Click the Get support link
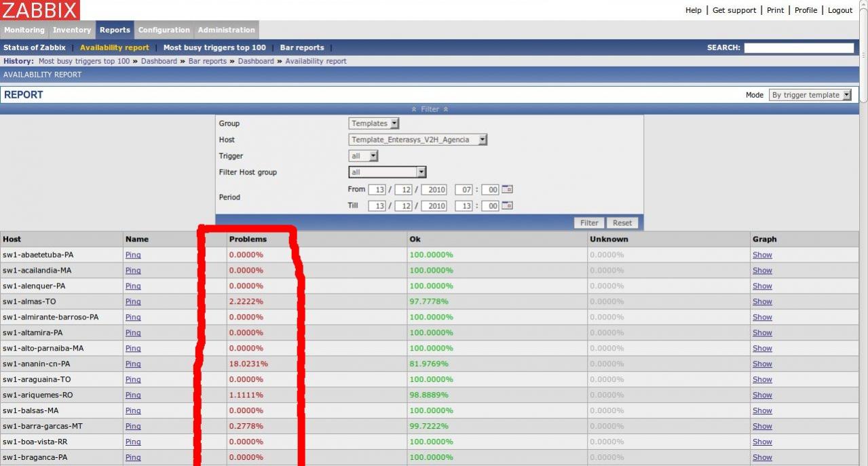Viewport: 868px width, 466px height. (734, 10)
